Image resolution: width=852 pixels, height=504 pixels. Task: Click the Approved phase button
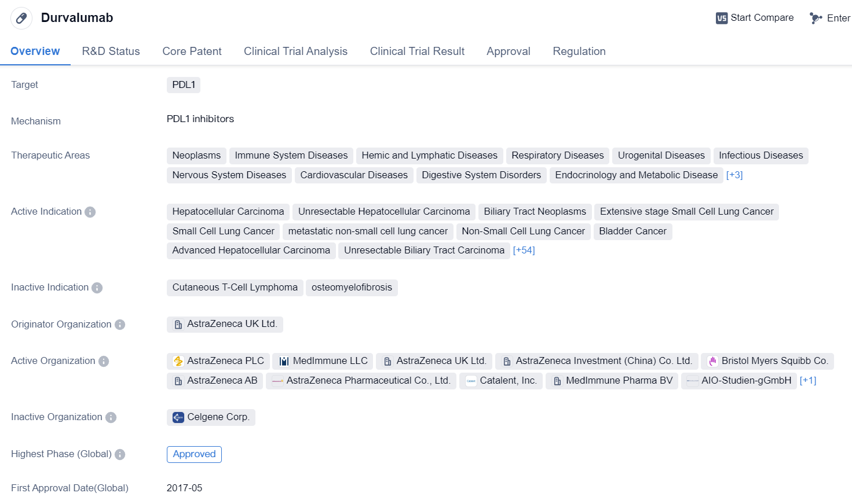[x=194, y=454]
